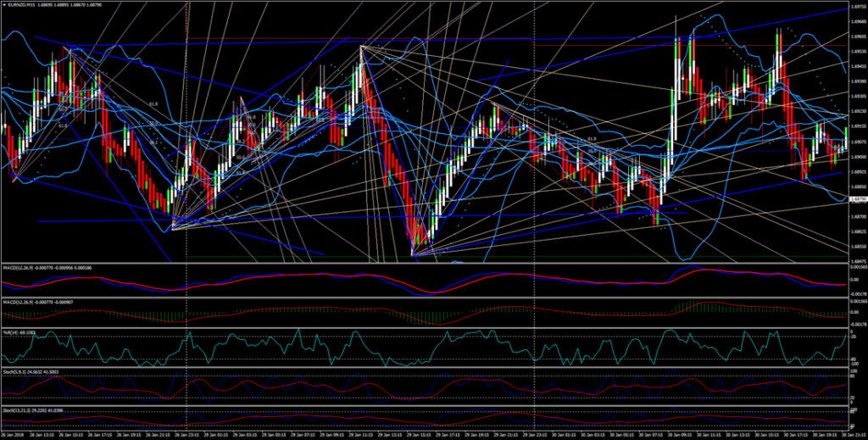Click the current price marker 1.68790
The width and height of the screenshot is (868, 440).
(857, 198)
